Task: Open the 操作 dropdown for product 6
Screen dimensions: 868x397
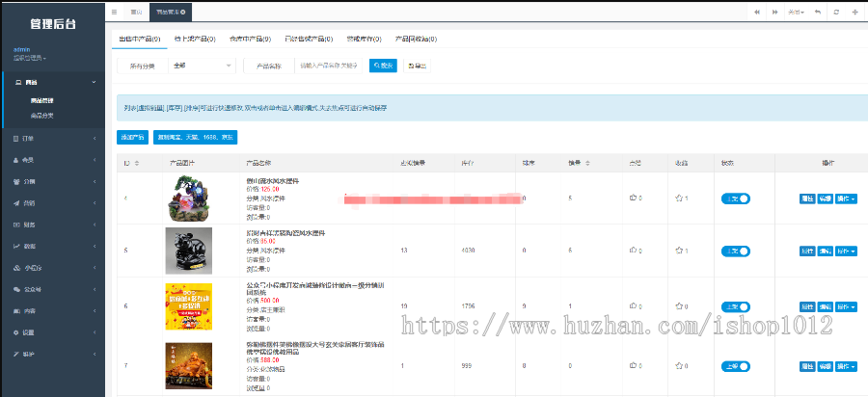Action: (846, 306)
